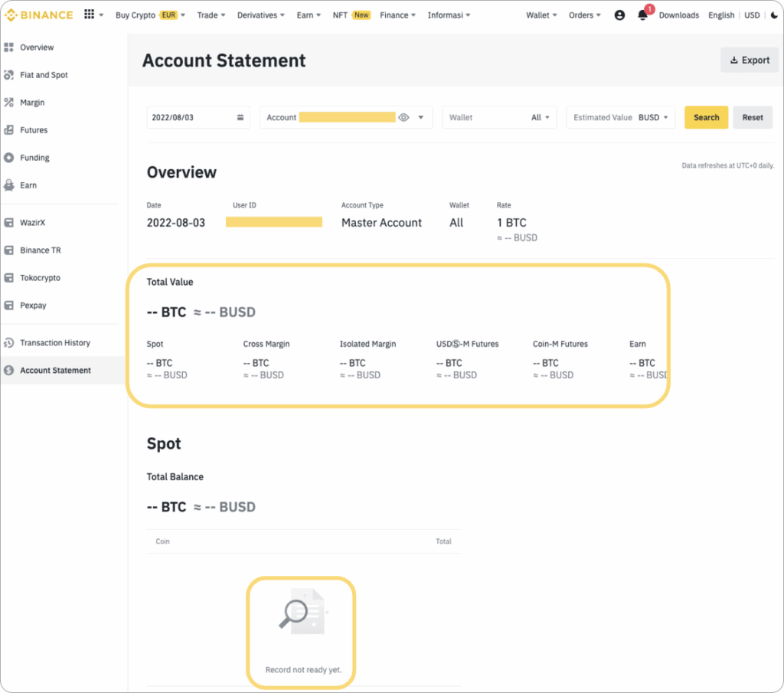
Task: Expand the Derivatives menu
Action: tap(260, 15)
